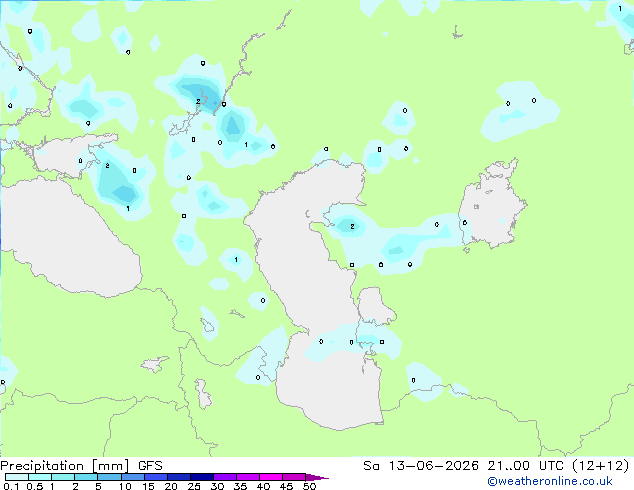Screen dimensions: 634x490
Task: Click the '(12+12)' forecast offset text
Action: point(601,466)
